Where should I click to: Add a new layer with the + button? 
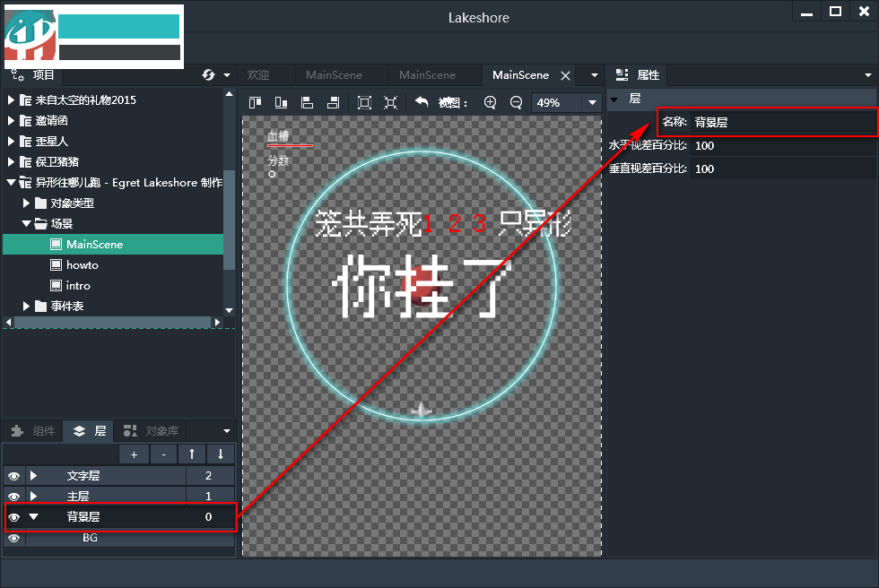tap(133, 454)
